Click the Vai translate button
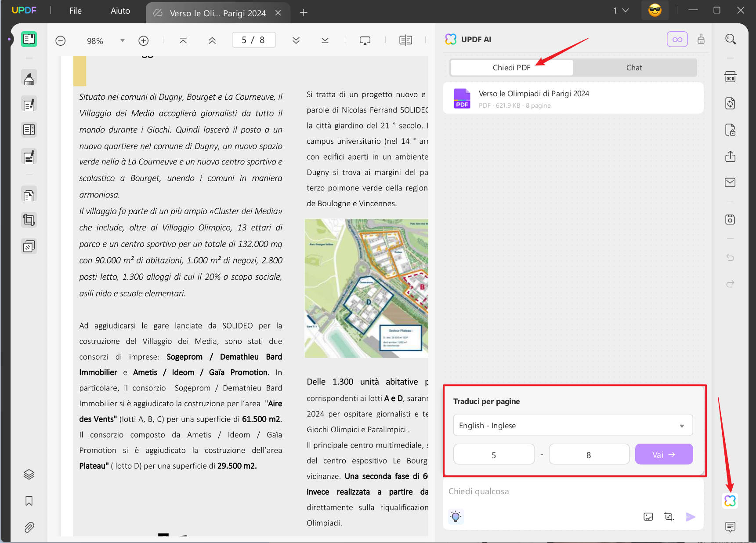 (664, 454)
